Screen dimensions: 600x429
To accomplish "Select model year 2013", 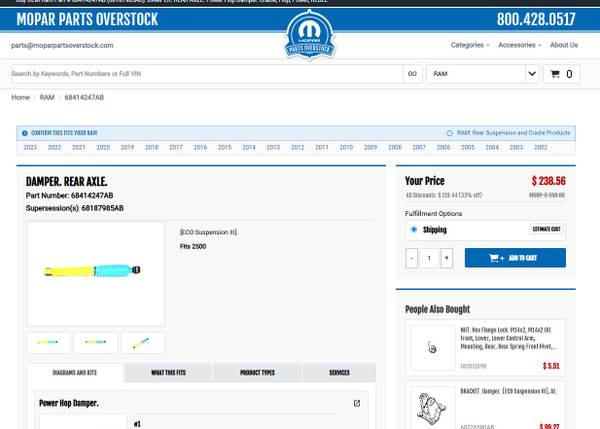I will pos(273,148).
